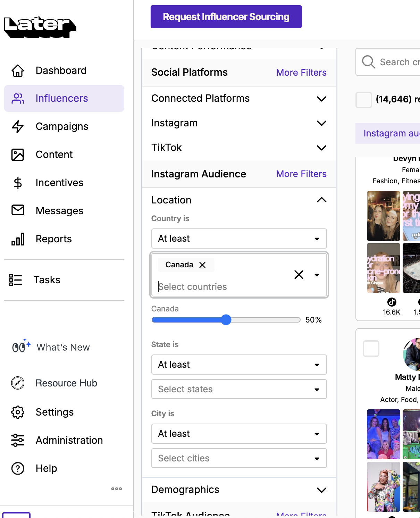Click the Dashboard home icon

(18, 70)
